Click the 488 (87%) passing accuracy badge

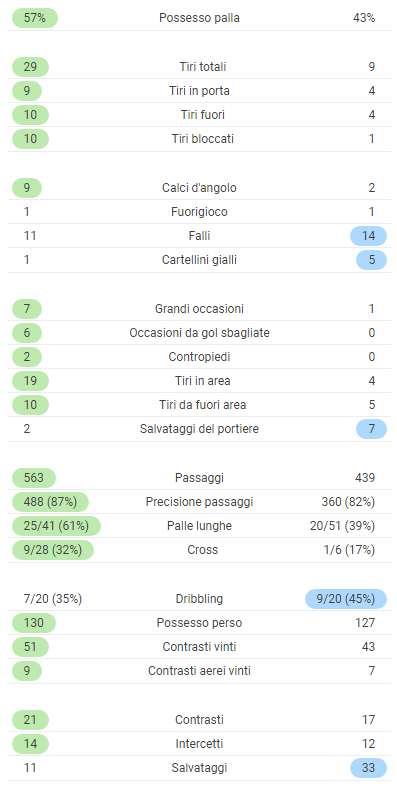point(50,502)
